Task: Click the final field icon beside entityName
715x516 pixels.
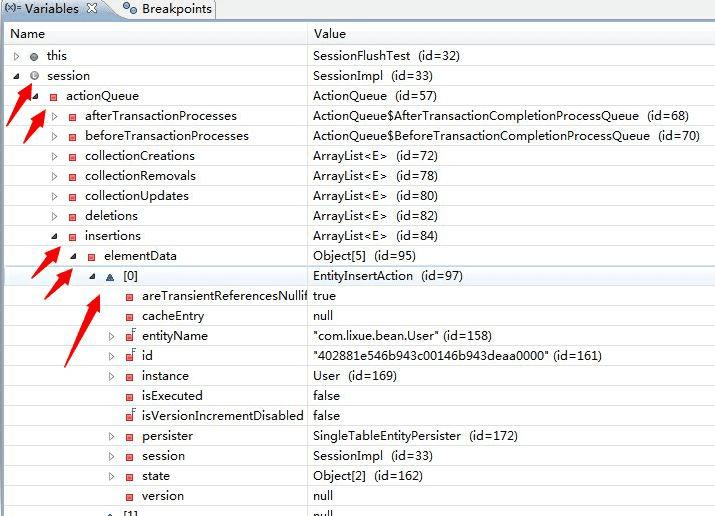Action: coord(130,336)
